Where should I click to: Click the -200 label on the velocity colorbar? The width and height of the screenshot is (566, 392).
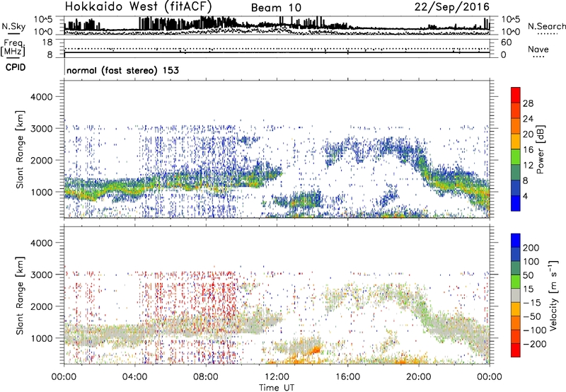pyautogui.click(x=534, y=344)
